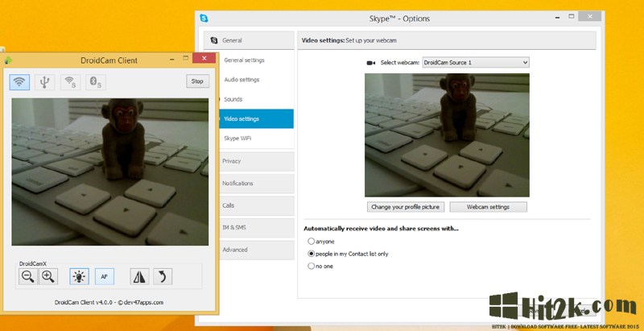The height and width of the screenshot is (331, 644).
Task: Open the Select webcam dropdown
Action: pyautogui.click(x=476, y=63)
